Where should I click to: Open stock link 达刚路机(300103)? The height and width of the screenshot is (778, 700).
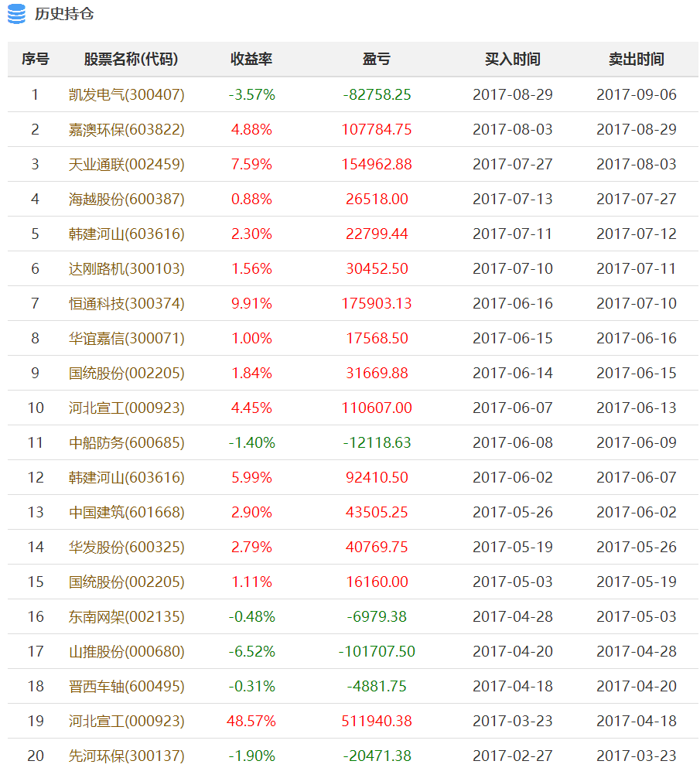(127, 268)
